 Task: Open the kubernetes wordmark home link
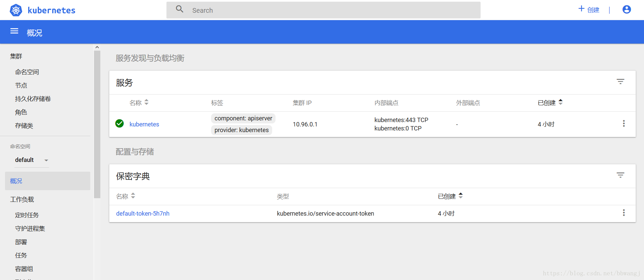click(x=51, y=10)
